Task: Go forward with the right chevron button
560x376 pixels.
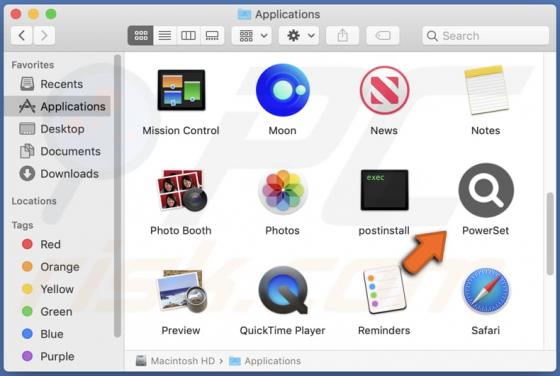Action: (44, 35)
